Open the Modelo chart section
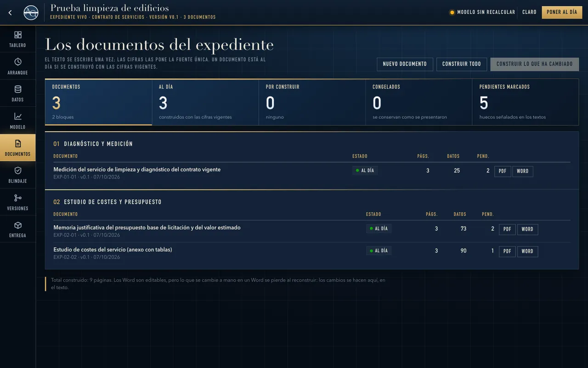The width and height of the screenshot is (588, 368). pos(17,121)
